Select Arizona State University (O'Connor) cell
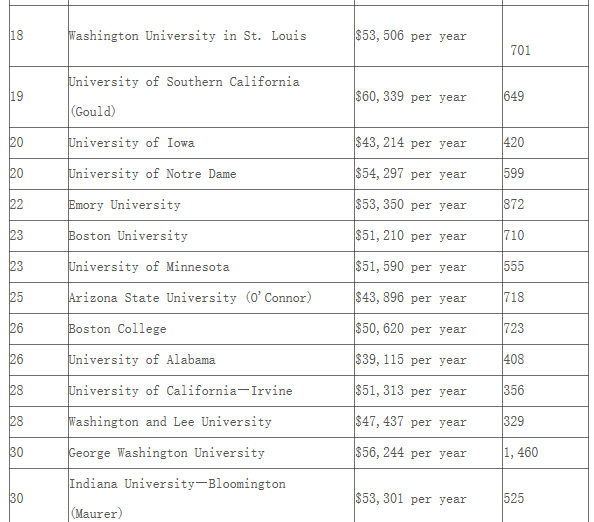 pyautogui.click(x=211, y=298)
